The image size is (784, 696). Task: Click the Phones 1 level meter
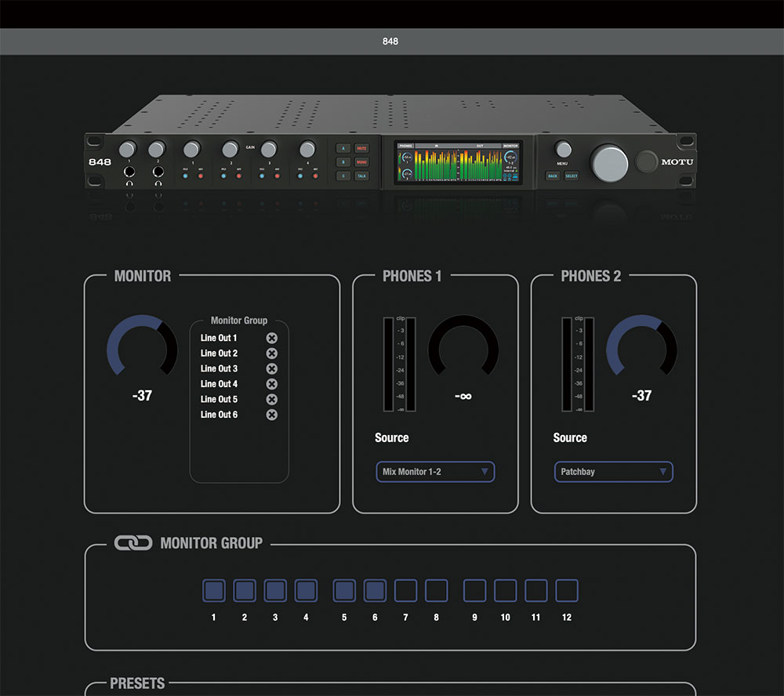click(x=400, y=364)
